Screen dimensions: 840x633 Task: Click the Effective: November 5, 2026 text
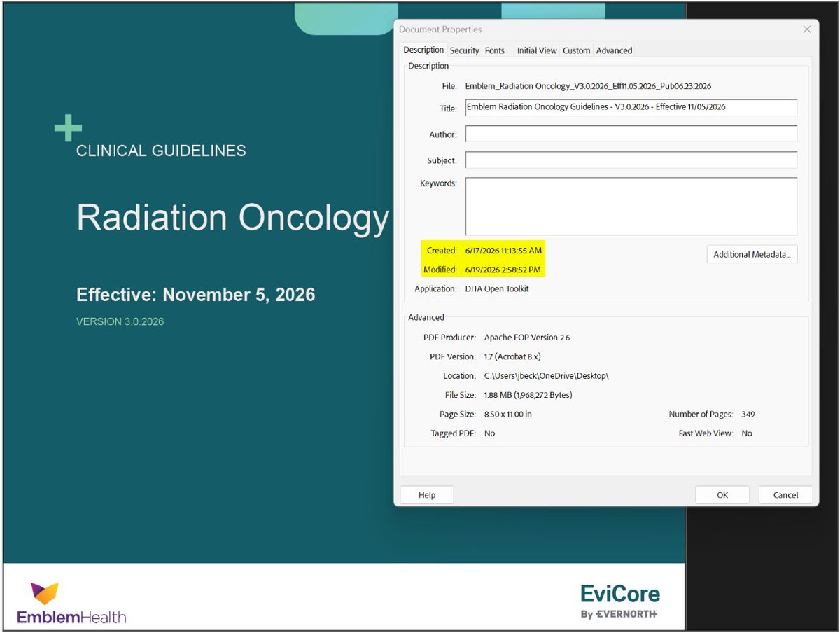tap(195, 295)
